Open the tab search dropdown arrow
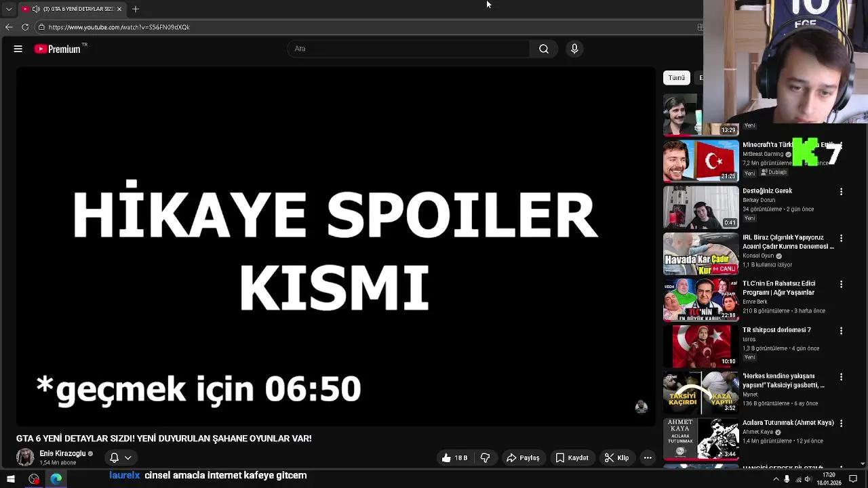Viewport: 868px width, 488px height. click(9, 9)
